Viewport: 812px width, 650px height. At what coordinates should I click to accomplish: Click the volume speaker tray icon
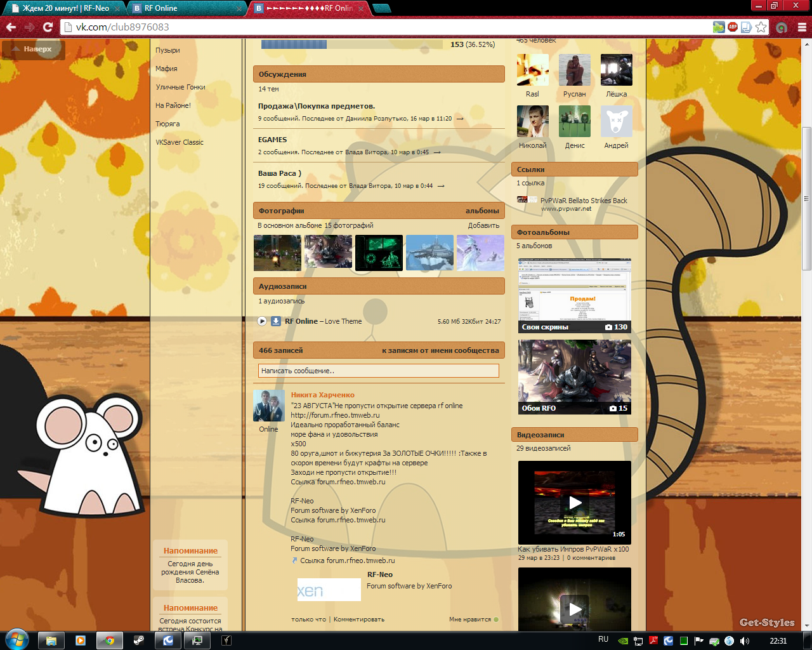pos(745,641)
